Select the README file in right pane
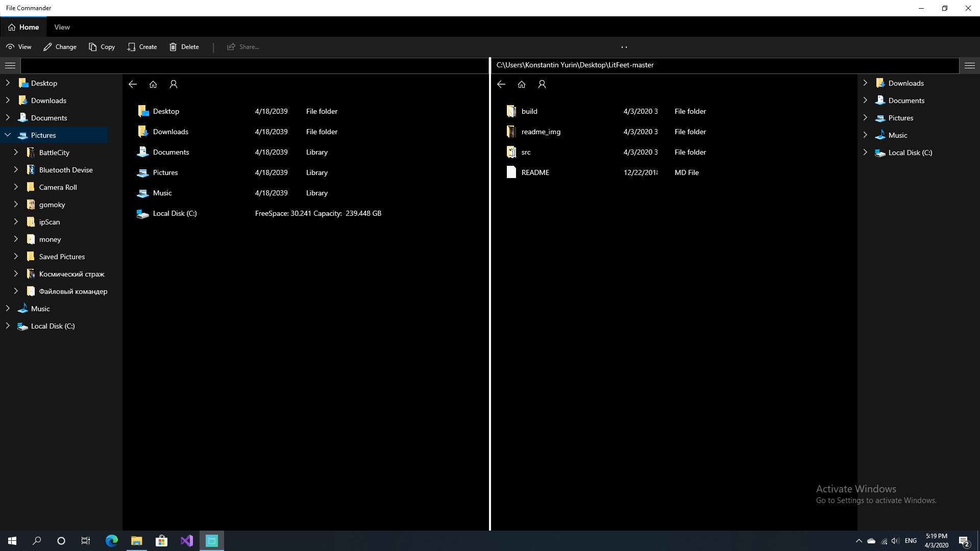 click(x=535, y=172)
